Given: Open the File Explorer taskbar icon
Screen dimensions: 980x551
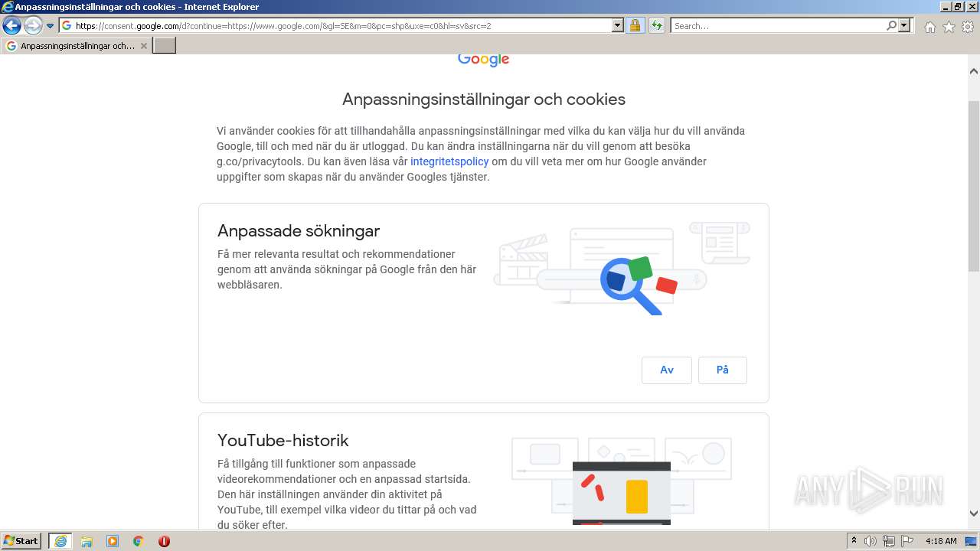Looking at the screenshot, I should (87, 541).
